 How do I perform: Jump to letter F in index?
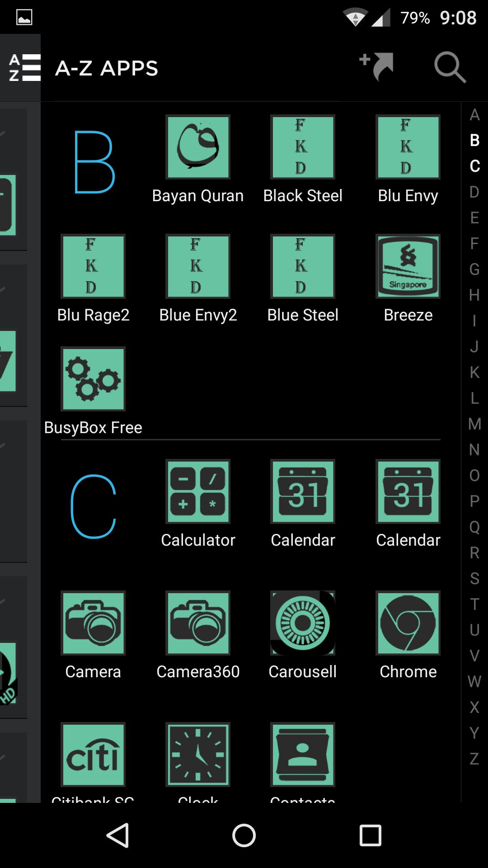[x=474, y=244]
